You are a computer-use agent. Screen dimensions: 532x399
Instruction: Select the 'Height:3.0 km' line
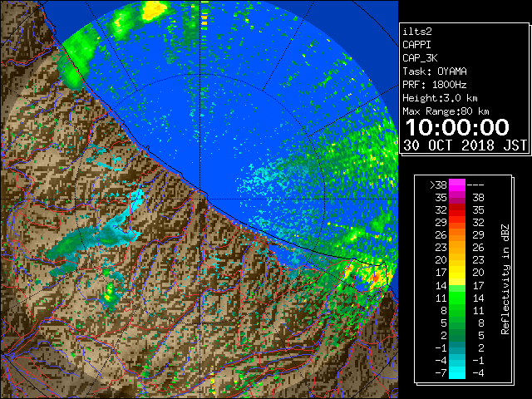[440, 98]
